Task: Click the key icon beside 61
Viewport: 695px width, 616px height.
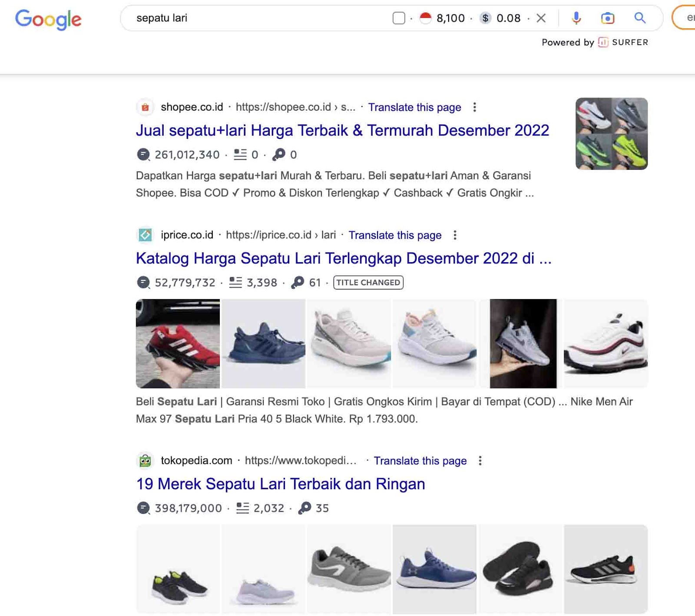Action: click(x=298, y=283)
